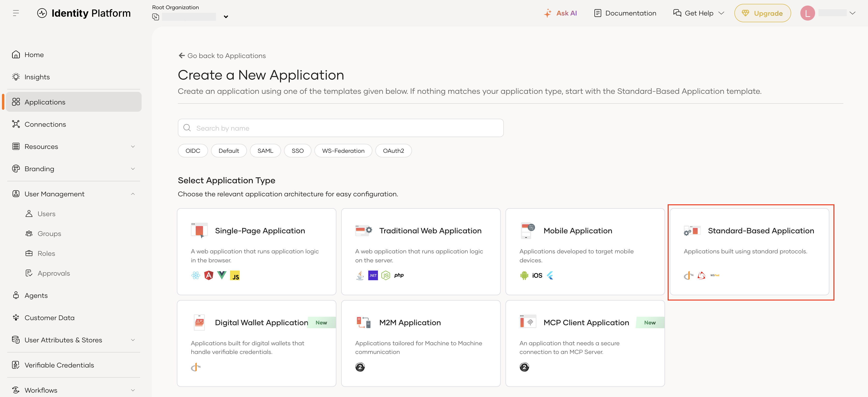868x397 pixels.
Task: Select the Traditional Web Application card
Action: (420, 251)
